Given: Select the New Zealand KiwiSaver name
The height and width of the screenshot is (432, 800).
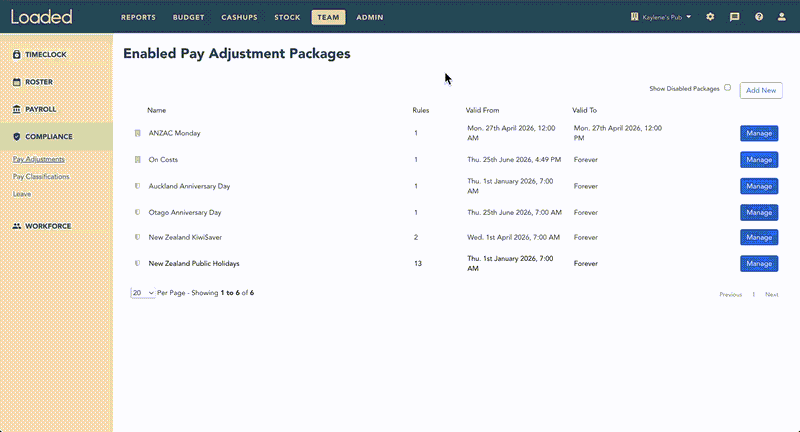Looking at the screenshot, I should [x=185, y=237].
